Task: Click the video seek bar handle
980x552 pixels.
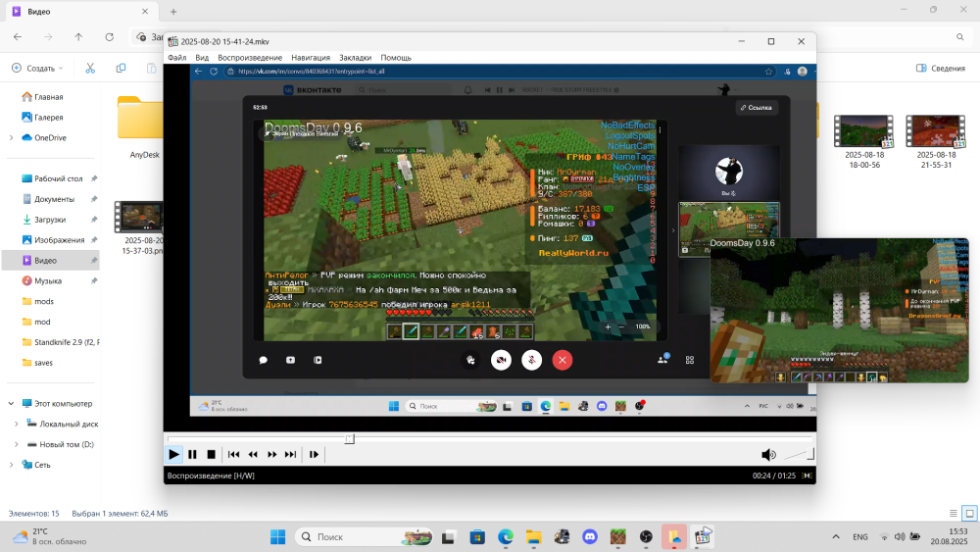Action: 350,439
